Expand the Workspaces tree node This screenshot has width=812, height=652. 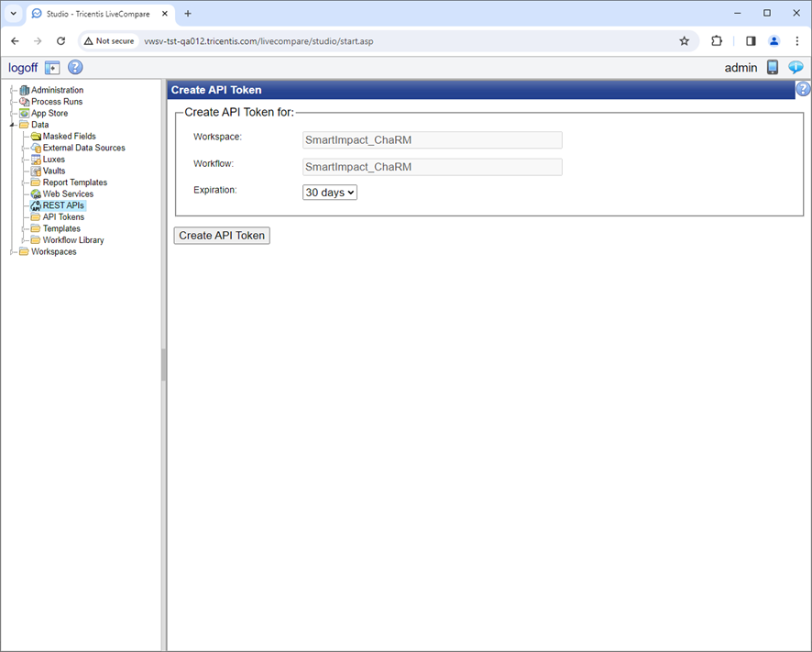tap(9, 251)
